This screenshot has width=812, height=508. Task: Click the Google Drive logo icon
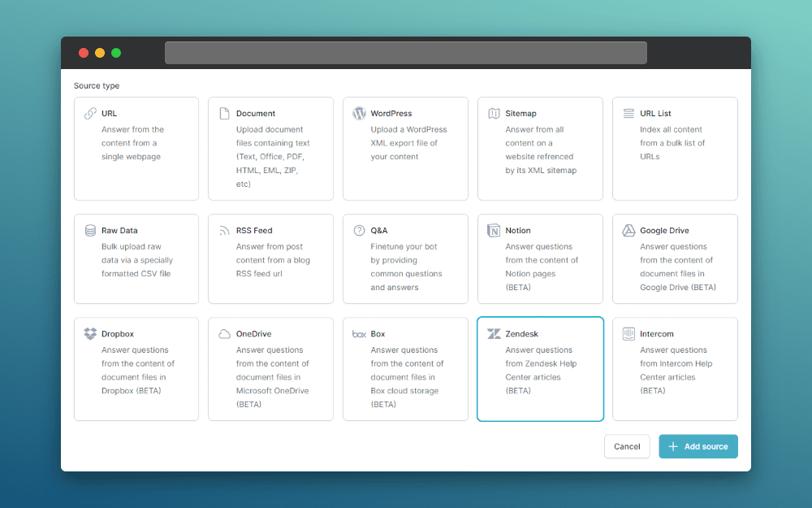(628, 231)
